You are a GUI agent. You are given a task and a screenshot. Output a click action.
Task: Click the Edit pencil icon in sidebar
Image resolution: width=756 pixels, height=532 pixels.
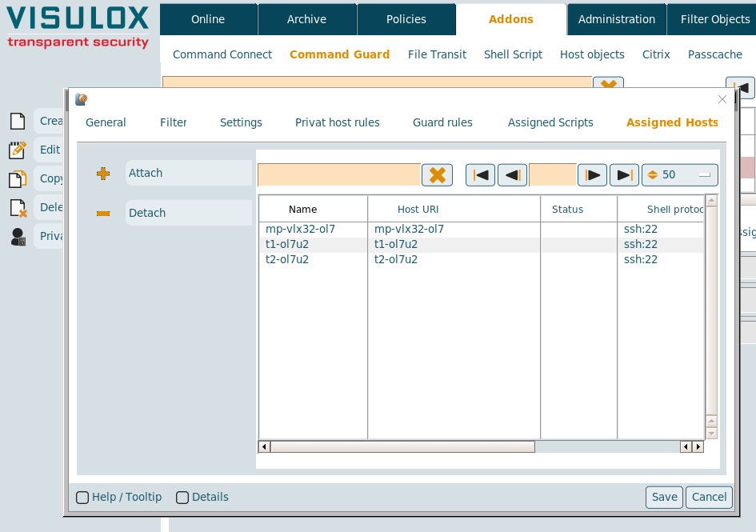pyautogui.click(x=18, y=150)
